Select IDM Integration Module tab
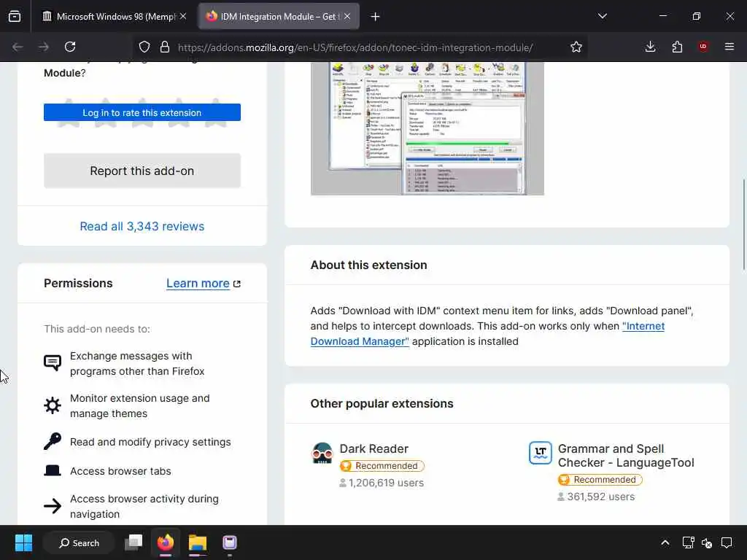 point(279,17)
